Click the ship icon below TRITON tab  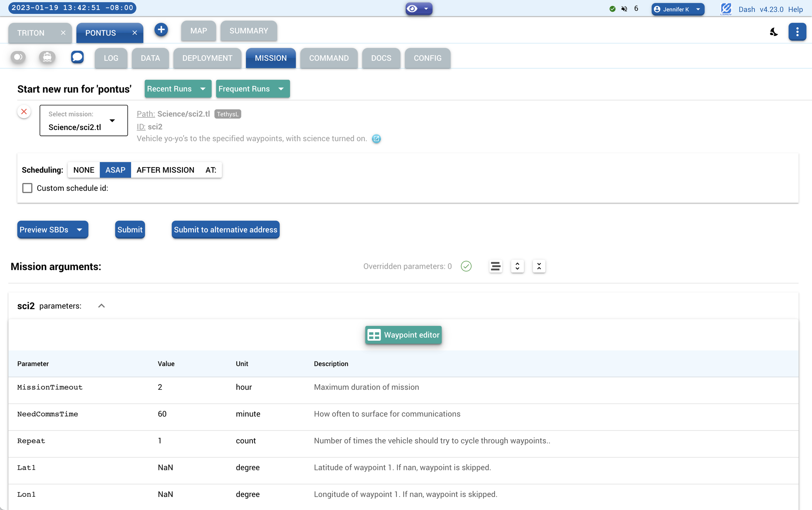(47, 57)
